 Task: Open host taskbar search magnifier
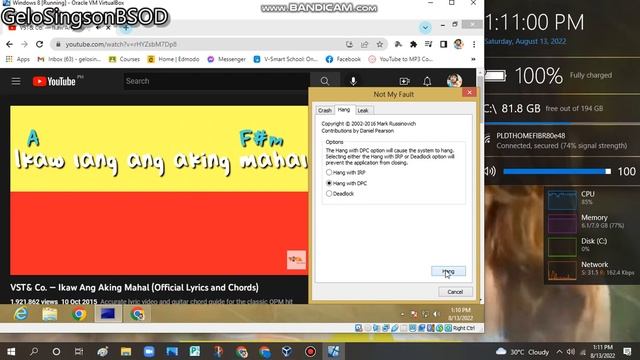tap(34, 351)
